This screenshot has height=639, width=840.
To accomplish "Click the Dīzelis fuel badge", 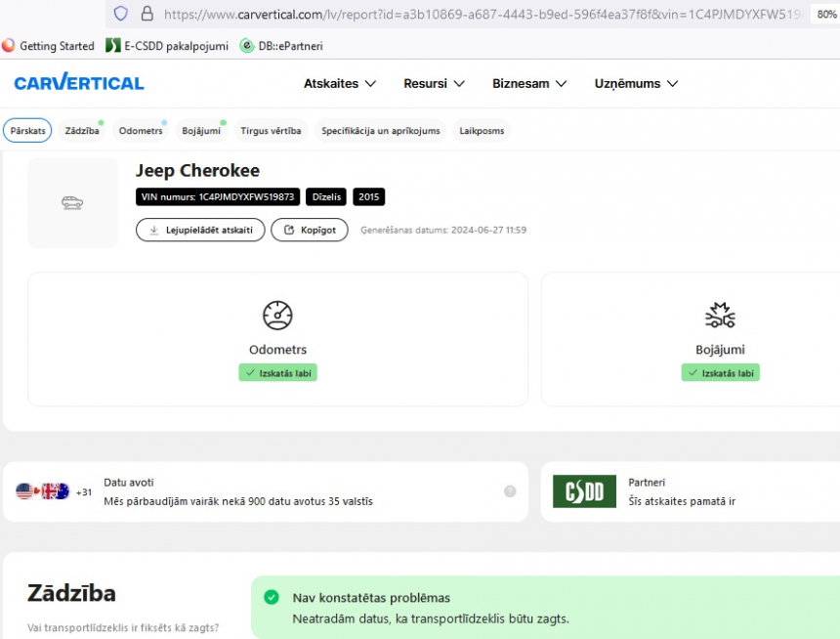I will tap(326, 196).
